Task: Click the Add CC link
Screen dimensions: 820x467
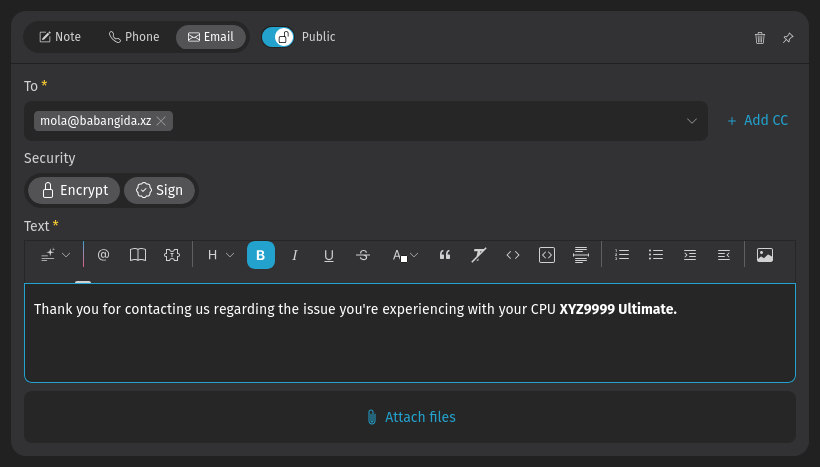Action: click(x=758, y=120)
